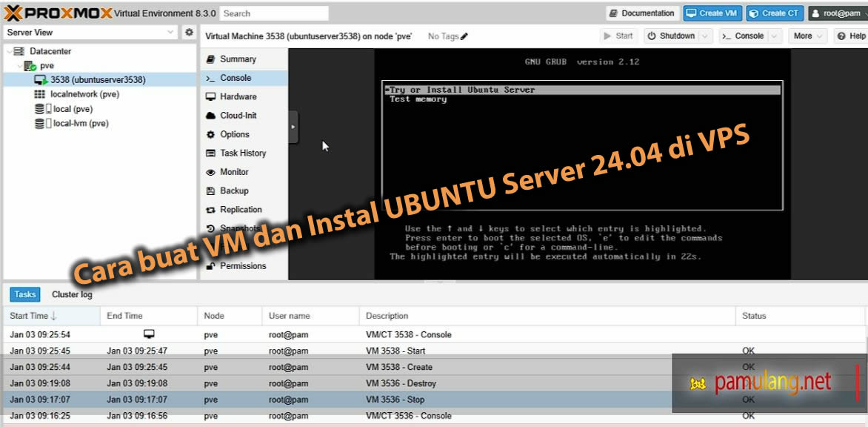The width and height of the screenshot is (868, 427).
Task: Click the running-task monitor icon in the End Time column
Action: 148,334
